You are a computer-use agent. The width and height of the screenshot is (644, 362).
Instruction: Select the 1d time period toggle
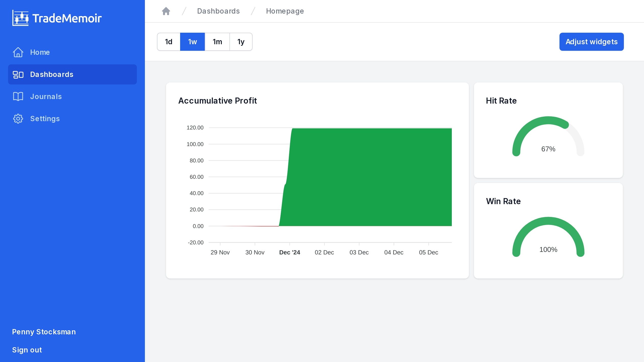pyautogui.click(x=169, y=41)
